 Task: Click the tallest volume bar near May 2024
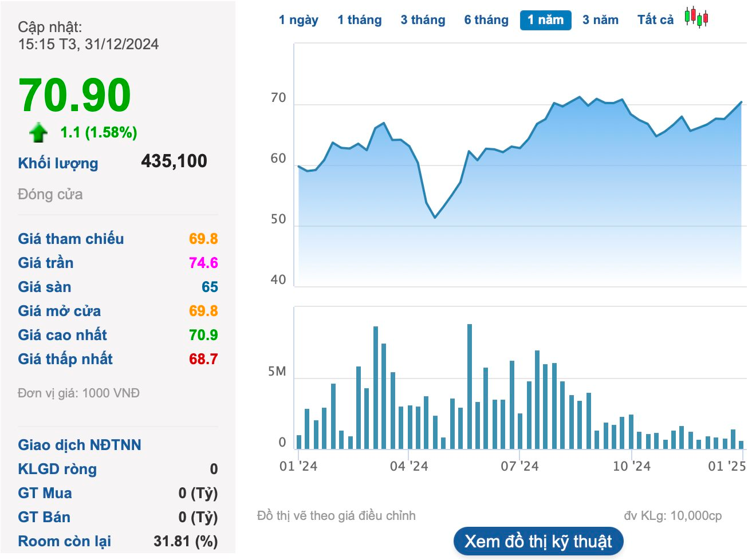pyautogui.click(x=470, y=387)
